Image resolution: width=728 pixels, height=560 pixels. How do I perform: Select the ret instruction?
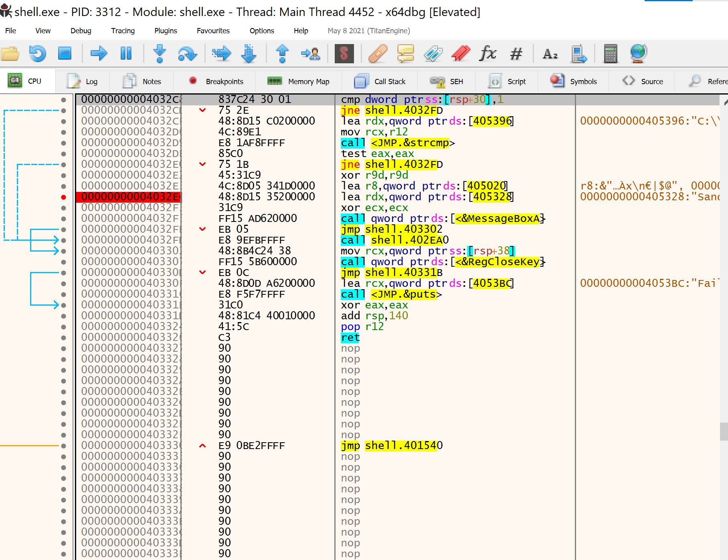point(350,338)
